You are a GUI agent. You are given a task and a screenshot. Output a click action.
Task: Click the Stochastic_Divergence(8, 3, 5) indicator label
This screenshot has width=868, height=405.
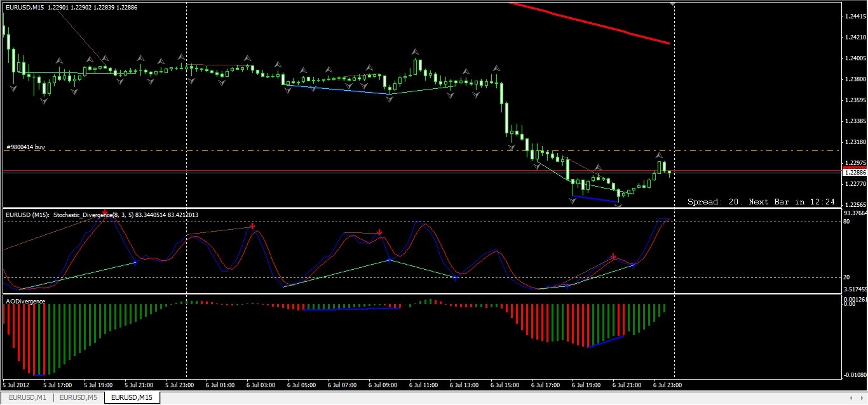tap(102, 215)
